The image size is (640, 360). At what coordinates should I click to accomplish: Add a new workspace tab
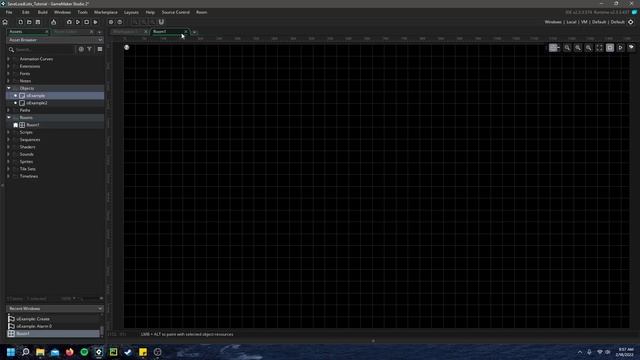point(195,32)
